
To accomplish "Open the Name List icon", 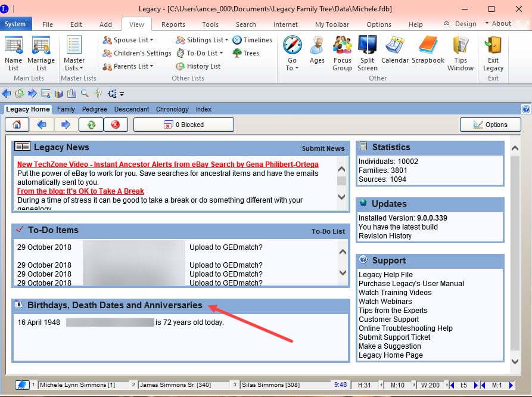I will pos(13,53).
